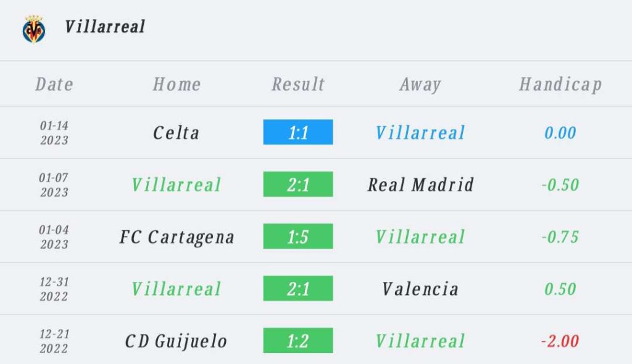Select the Home column header
The height and width of the screenshot is (364, 632).
click(177, 85)
